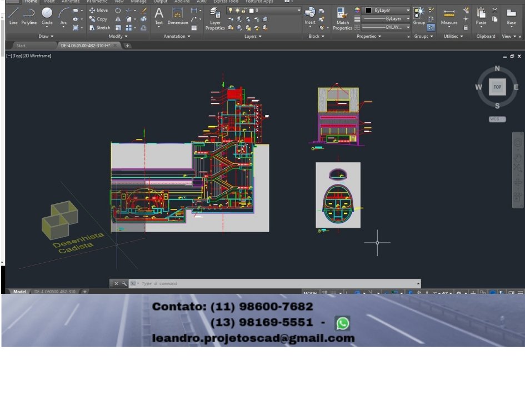Select the Line draw tool

tap(13, 16)
